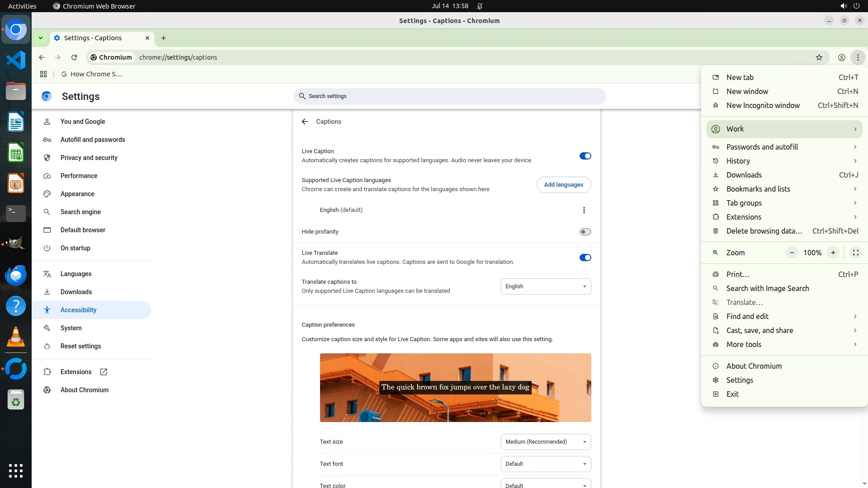Screen dimensions: 868x488
Task: Open more options for English (default)
Action: [x=584, y=210]
